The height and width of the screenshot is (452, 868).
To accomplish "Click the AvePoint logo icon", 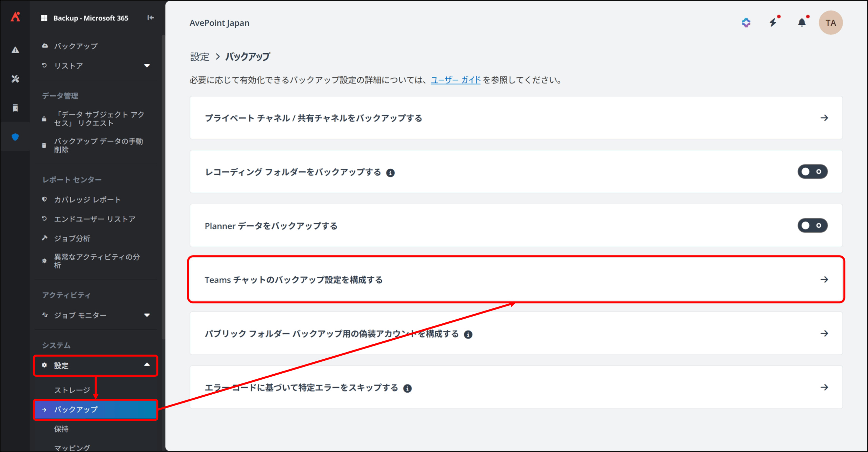I will (15, 17).
